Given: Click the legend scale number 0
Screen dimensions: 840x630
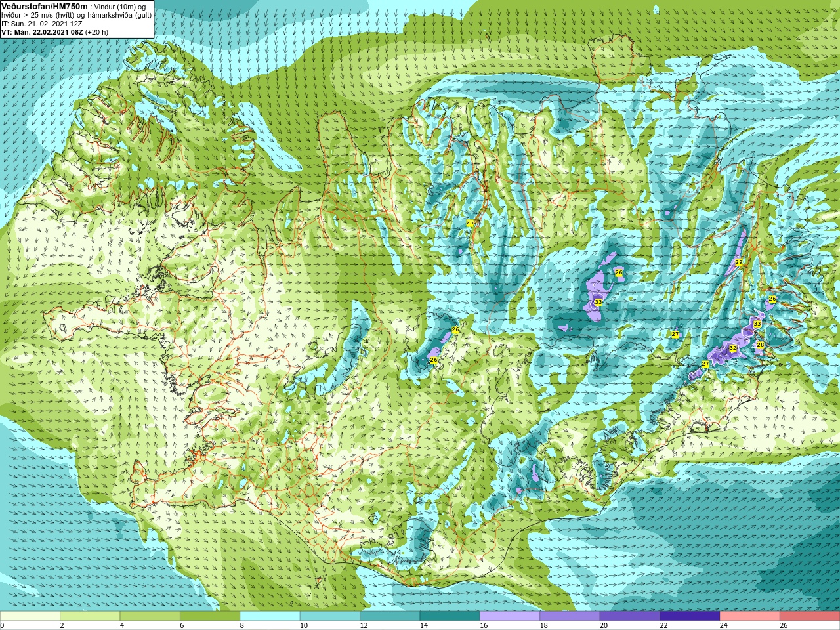Looking at the screenshot, I should [3, 625].
